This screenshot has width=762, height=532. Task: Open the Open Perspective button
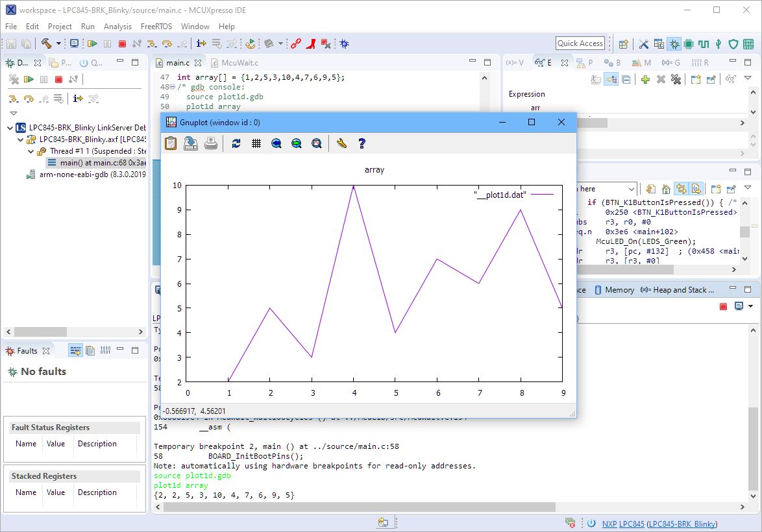click(624, 44)
